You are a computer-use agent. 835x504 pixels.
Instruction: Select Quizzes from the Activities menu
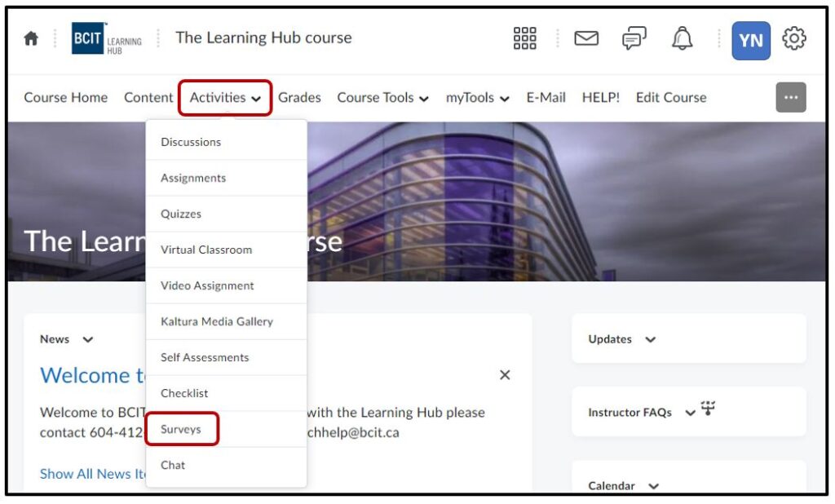[x=181, y=214]
